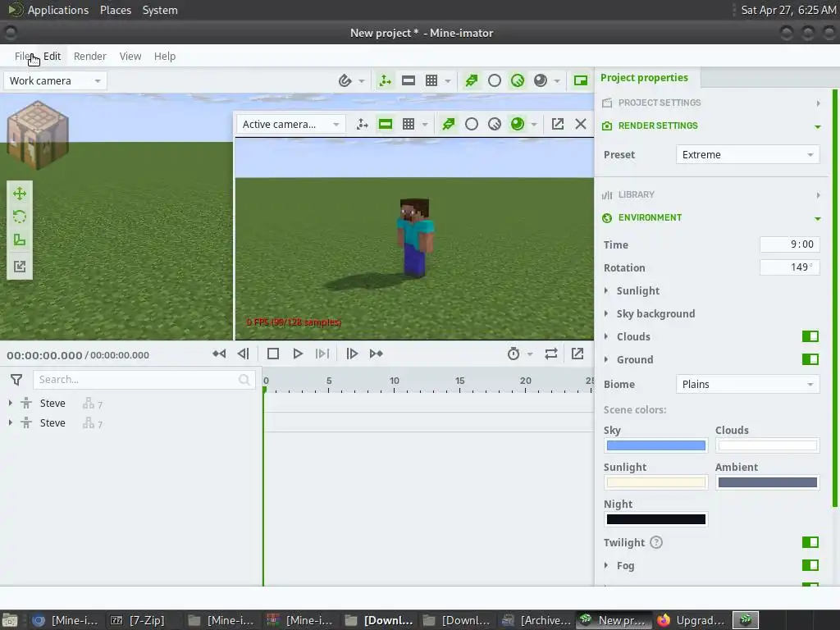Pick the Sky color swatch
The image size is (840, 630).
pos(655,445)
